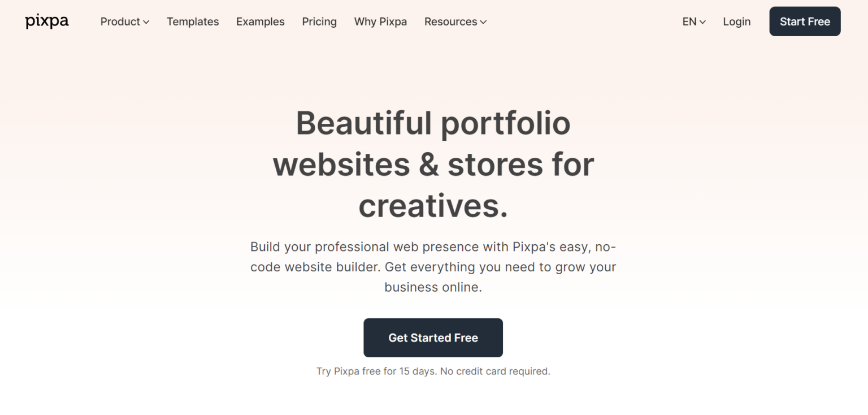Click the 'Build your professional web presence' paragraph
Image resolution: width=868 pixels, height=415 pixels.
tap(433, 267)
